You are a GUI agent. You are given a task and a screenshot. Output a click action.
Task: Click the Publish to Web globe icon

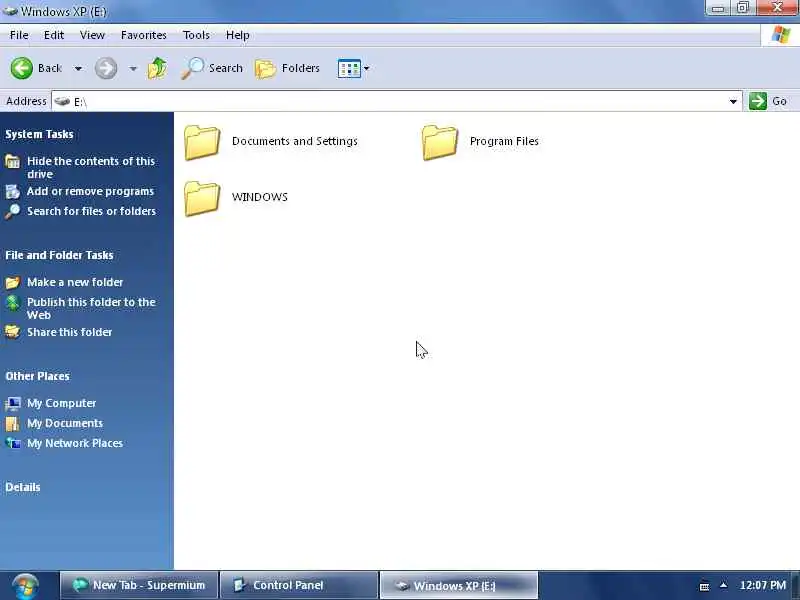click(13, 303)
